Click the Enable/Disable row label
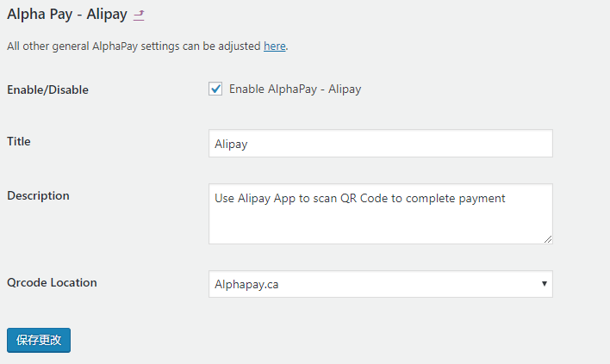The image size is (610, 364). (x=47, y=89)
